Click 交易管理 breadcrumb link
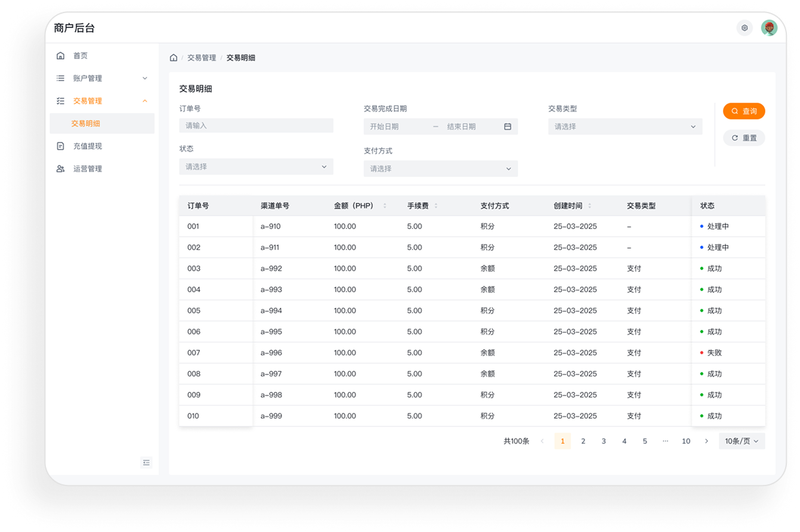The image size is (800, 532). pyautogui.click(x=202, y=58)
